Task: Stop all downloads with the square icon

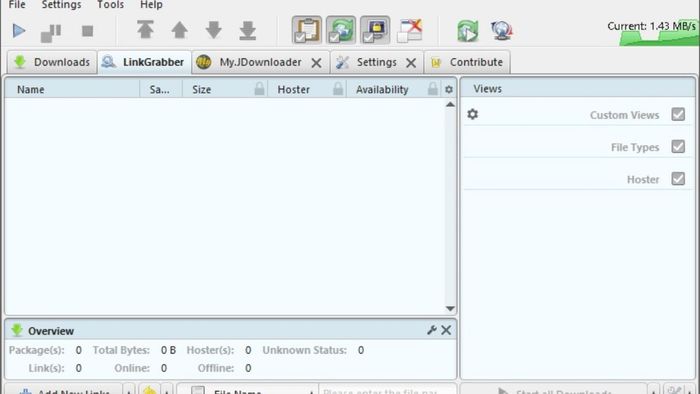Action: pos(88,31)
